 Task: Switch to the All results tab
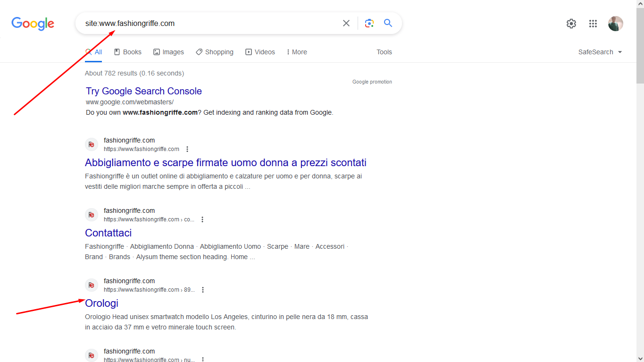coord(93,52)
